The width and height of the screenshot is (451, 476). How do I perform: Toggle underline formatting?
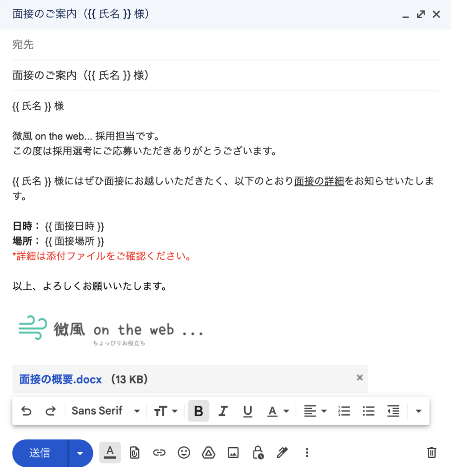(x=247, y=411)
